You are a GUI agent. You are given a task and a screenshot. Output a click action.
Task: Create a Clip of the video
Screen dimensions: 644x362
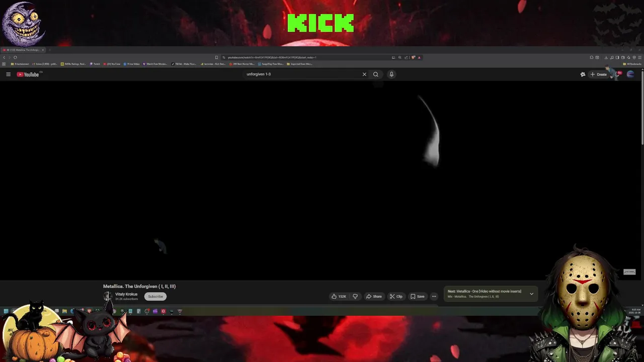coord(396,297)
